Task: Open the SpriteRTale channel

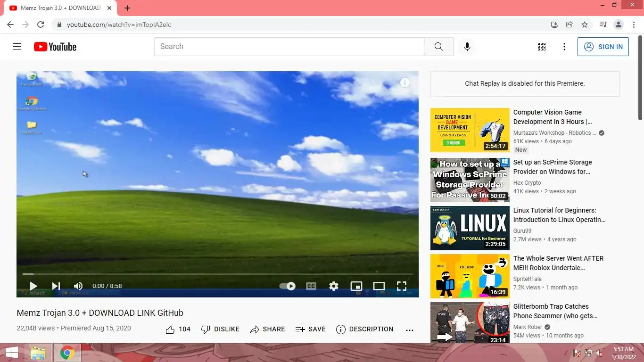Action: pos(528,279)
